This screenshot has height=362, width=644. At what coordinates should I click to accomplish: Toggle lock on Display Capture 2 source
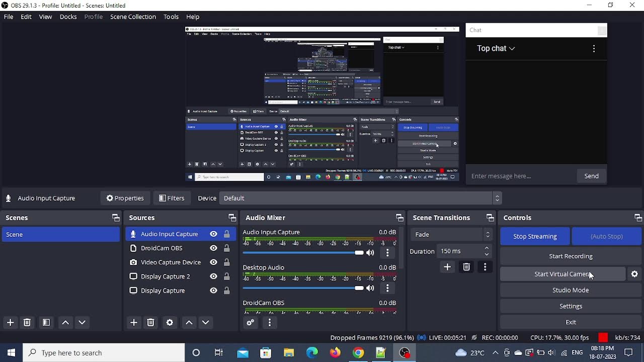click(227, 277)
